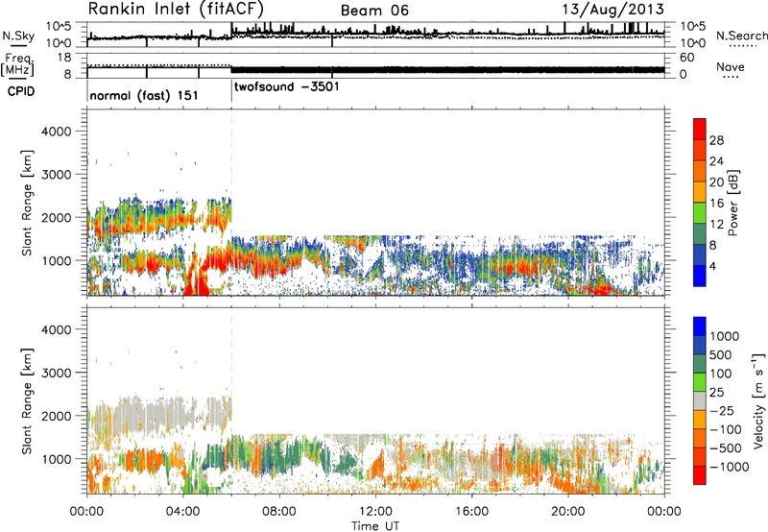This screenshot has width=768, height=532.
Task: Click the '10^5' label on the left noise axis
Action: [x=59, y=26]
